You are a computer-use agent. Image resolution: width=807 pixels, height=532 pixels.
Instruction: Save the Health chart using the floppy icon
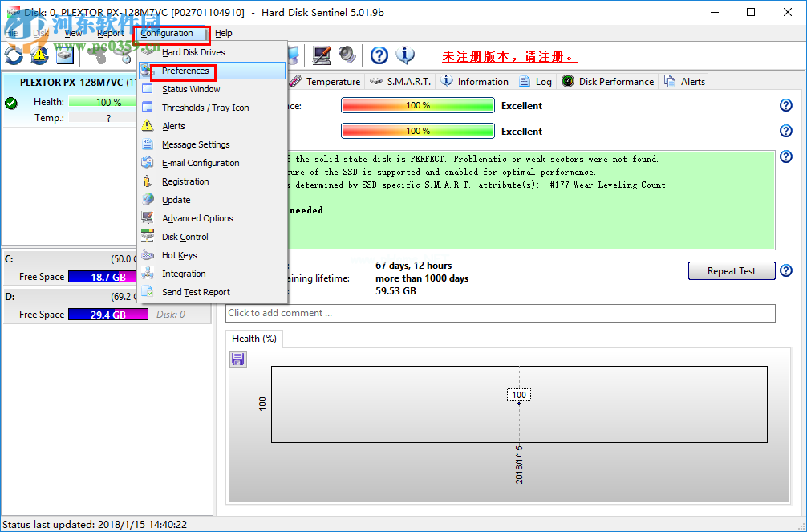coord(237,359)
